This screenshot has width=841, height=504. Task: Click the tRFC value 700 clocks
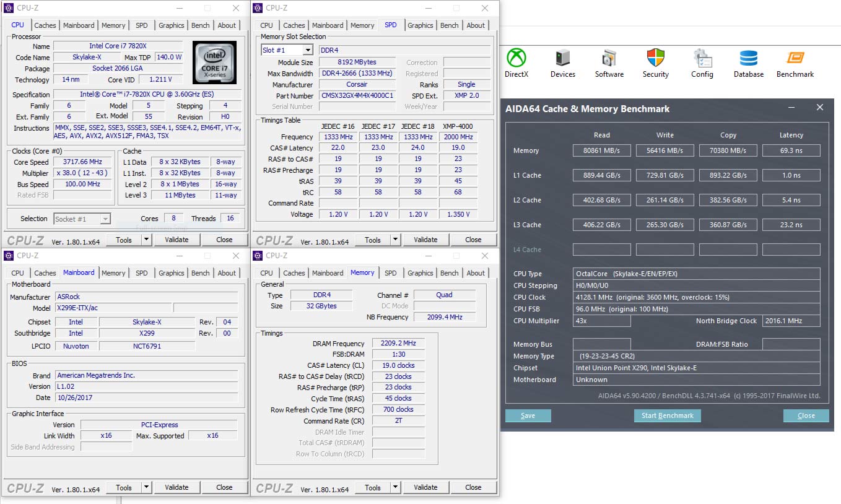click(x=398, y=409)
